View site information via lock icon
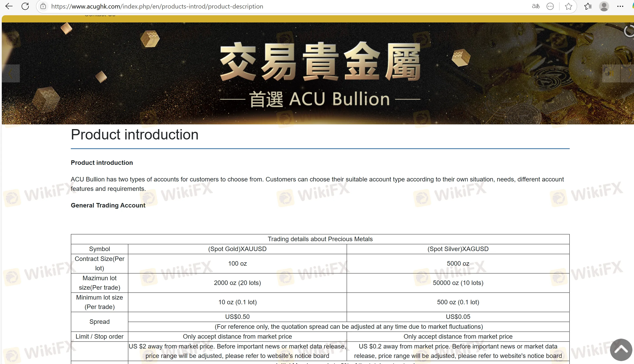634x364 pixels. point(43,6)
